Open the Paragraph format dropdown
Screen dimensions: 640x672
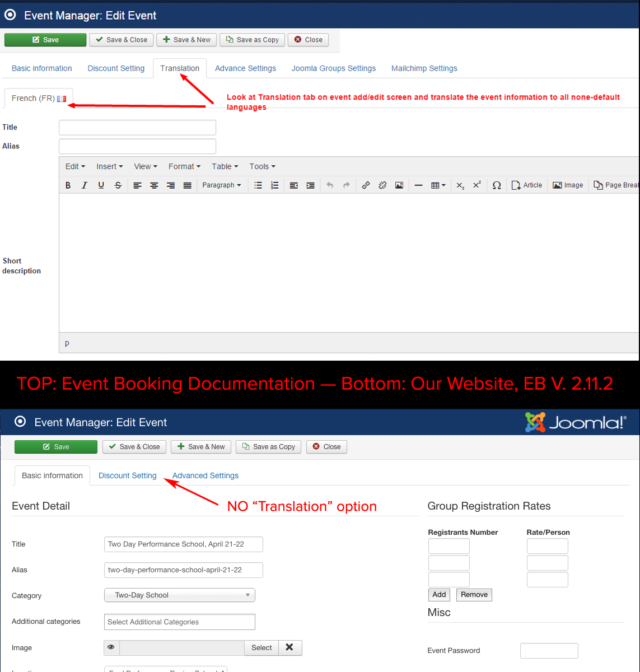click(x=221, y=185)
